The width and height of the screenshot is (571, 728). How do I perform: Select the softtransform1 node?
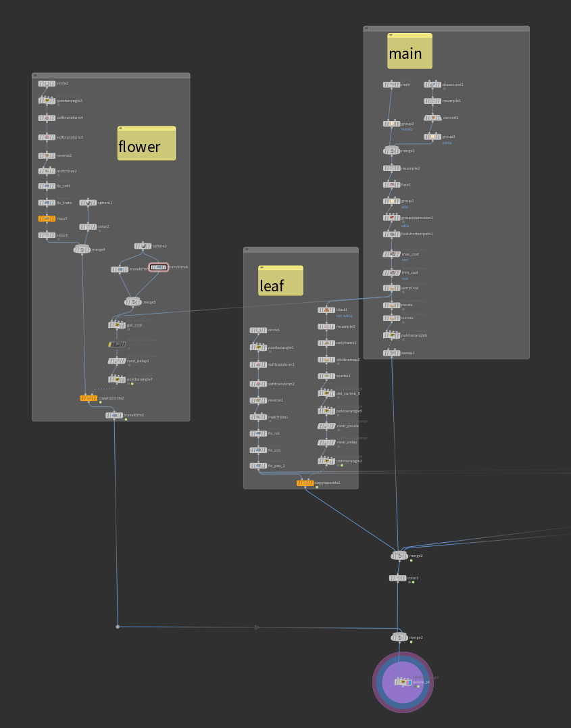pyautogui.click(x=259, y=364)
